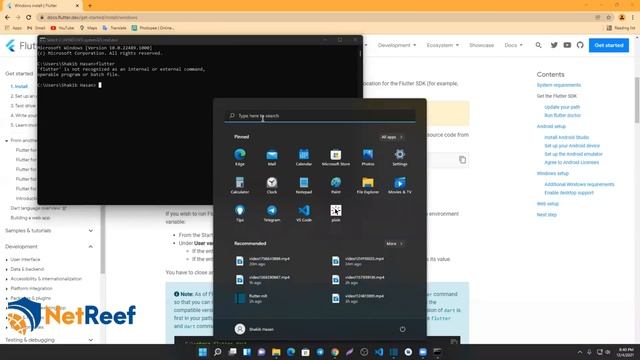Image resolution: width=640 pixels, height=360 pixels.
Task: Click the power button in Start menu
Action: coord(402,329)
